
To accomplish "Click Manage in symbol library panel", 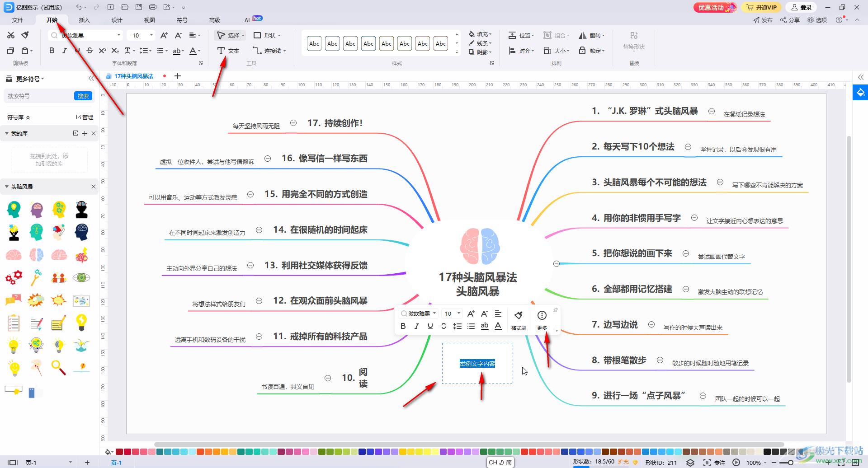I will click(85, 117).
